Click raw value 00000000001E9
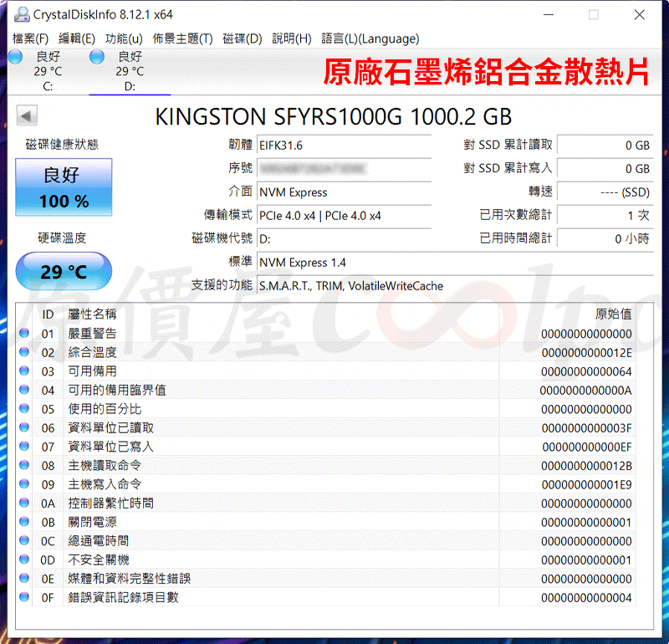Image resolution: width=669 pixels, height=644 pixels. coord(587,484)
